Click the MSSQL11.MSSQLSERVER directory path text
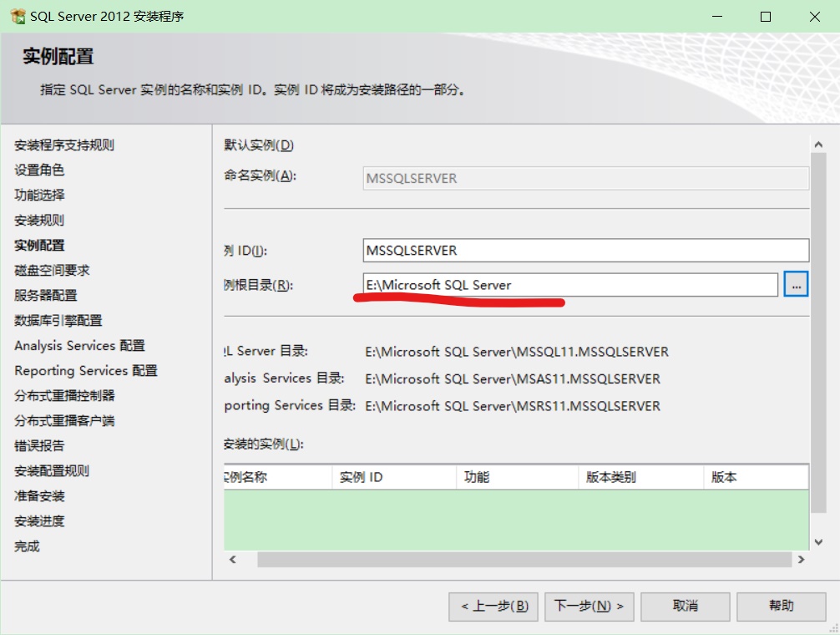The height and width of the screenshot is (635, 840). [x=516, y=352]
